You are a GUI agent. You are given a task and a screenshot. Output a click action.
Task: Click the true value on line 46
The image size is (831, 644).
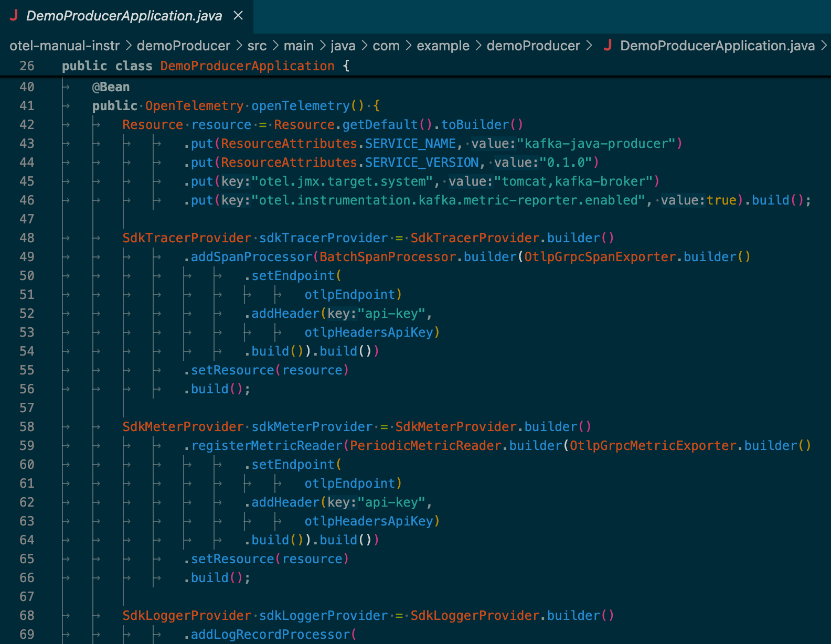click(x=722, y=200)
